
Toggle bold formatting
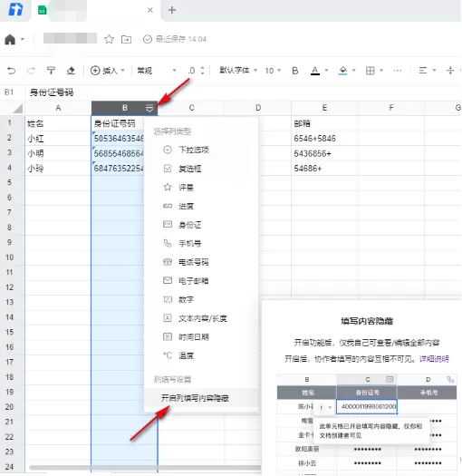coord(294,71)
